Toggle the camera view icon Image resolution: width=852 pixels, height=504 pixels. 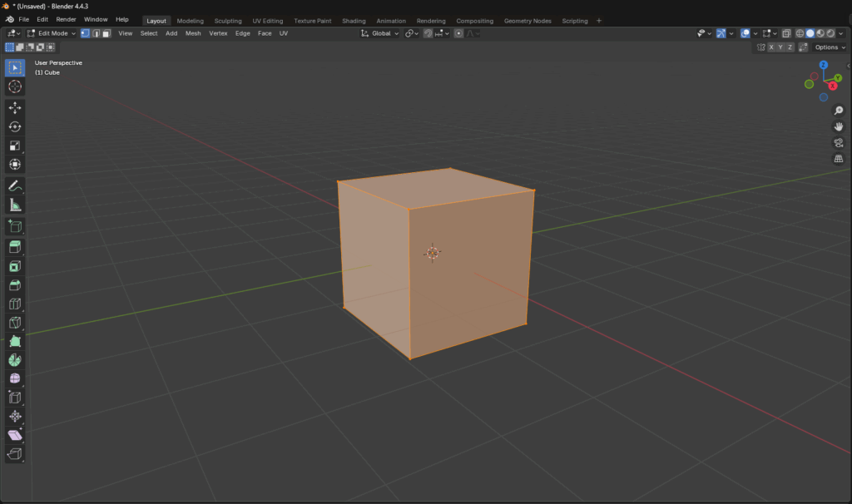tap(839, 143)
